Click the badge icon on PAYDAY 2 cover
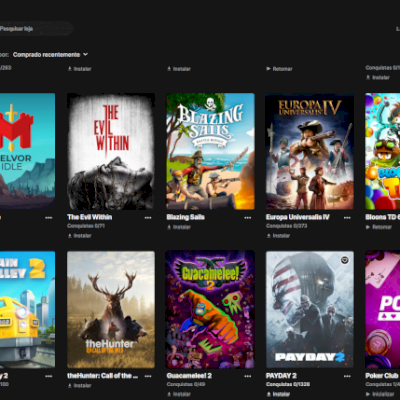 click(345, 260)
